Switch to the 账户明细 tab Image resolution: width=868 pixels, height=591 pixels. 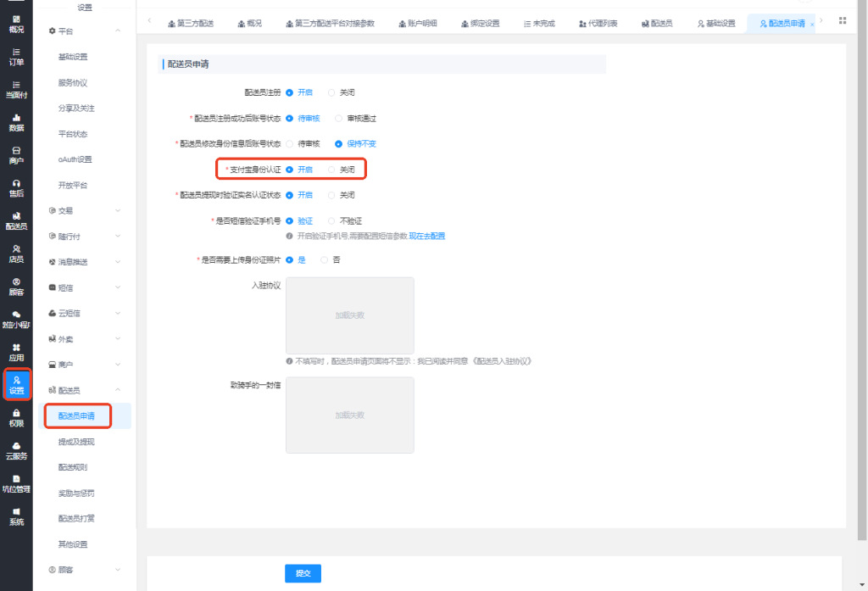(418, 23)
